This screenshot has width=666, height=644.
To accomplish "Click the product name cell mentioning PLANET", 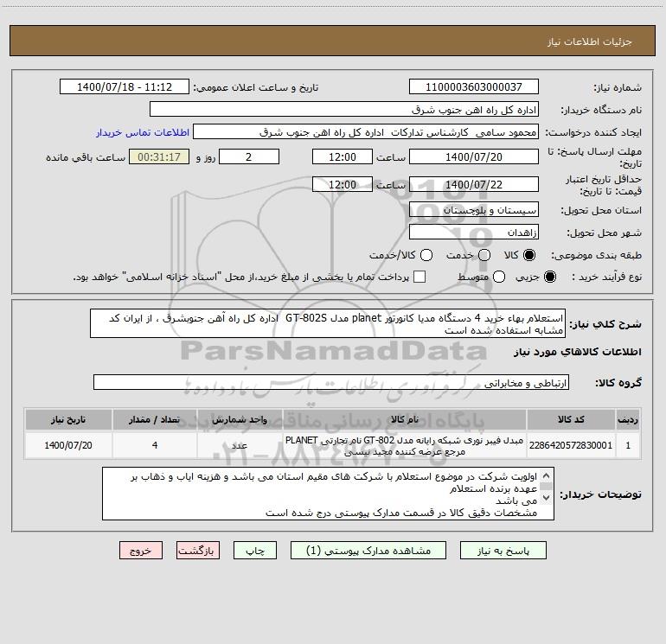I will tap(405, 445).
